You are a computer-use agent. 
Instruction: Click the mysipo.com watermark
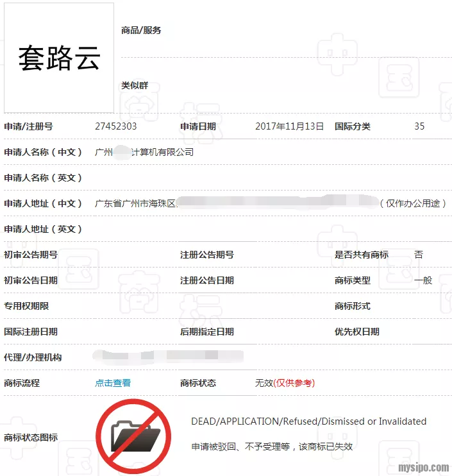click(x=424, y=468)
